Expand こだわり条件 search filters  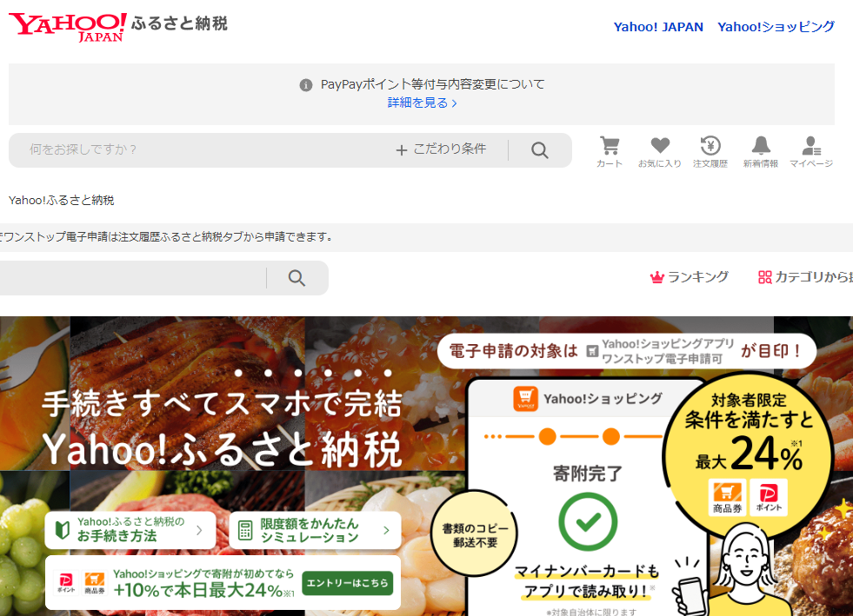441,149
